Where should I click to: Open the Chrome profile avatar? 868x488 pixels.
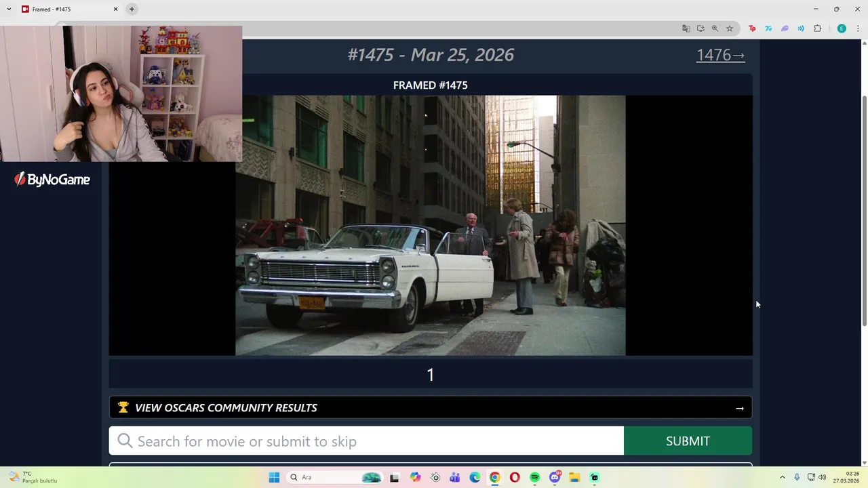click(842, 28)
